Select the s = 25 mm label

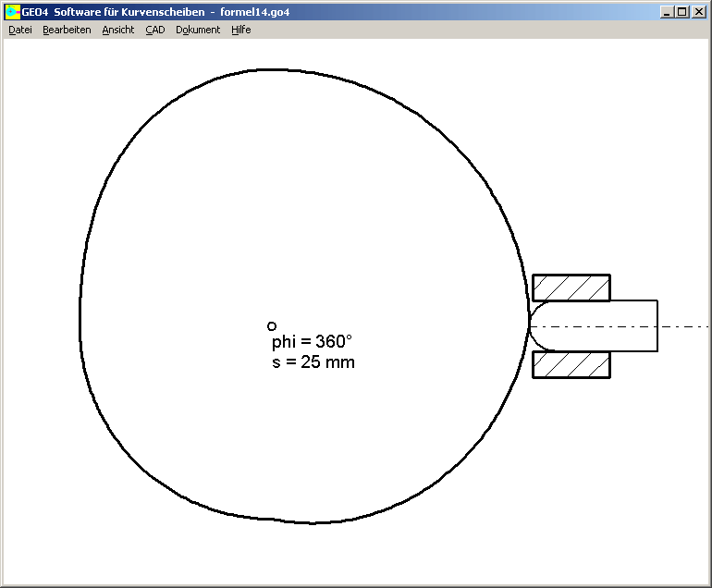coord(313,362)
